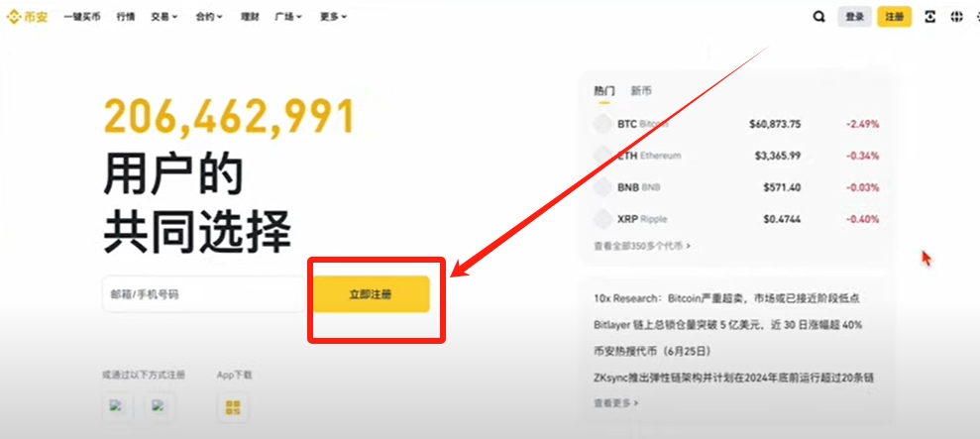Screen dimensions: 980x439
Task: Click the Binance logo in header
Action: [x=28, y=17]
